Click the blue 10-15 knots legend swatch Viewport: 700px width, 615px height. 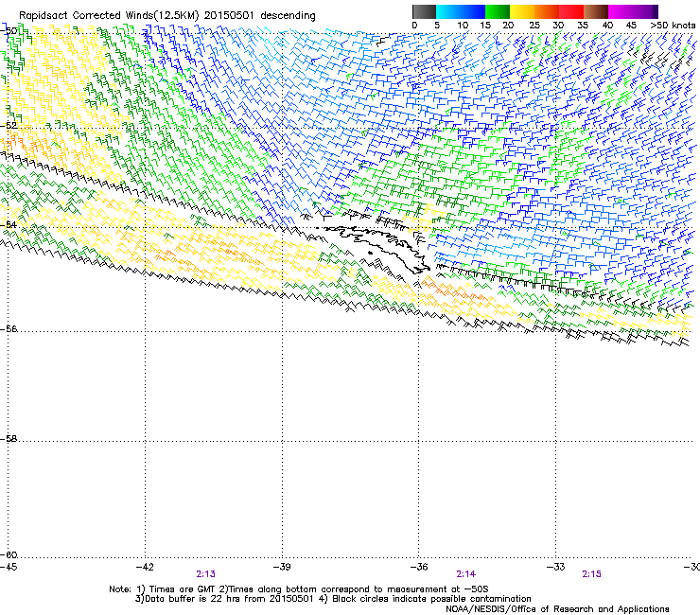(473, 11)
